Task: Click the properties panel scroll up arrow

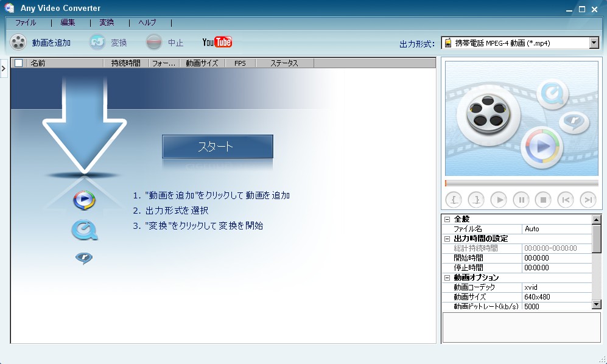Action: coord(597,220)
